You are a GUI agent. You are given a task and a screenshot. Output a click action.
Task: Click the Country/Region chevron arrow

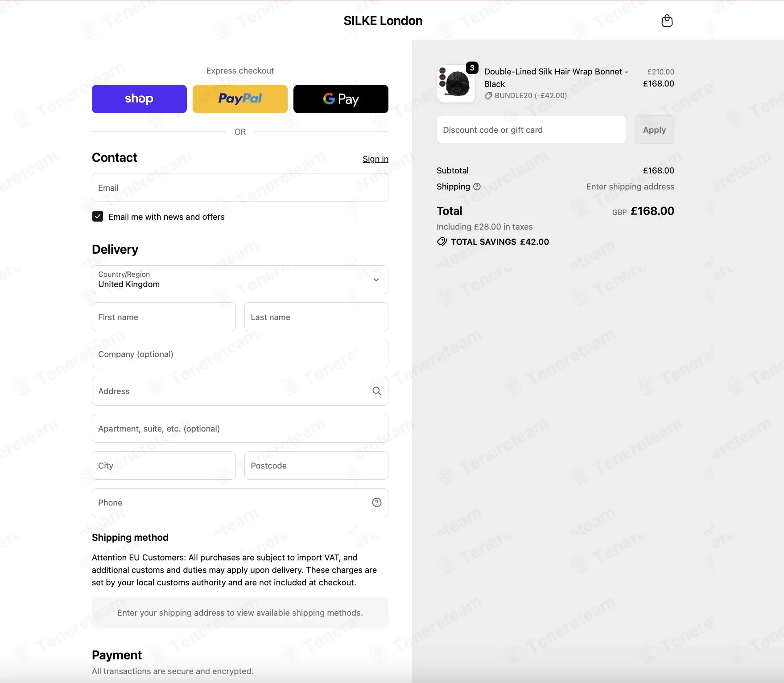pos(376,280)
